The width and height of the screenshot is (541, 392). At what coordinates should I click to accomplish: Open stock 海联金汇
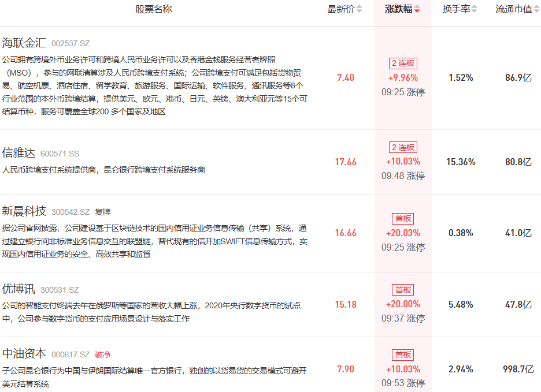(24, 43)
